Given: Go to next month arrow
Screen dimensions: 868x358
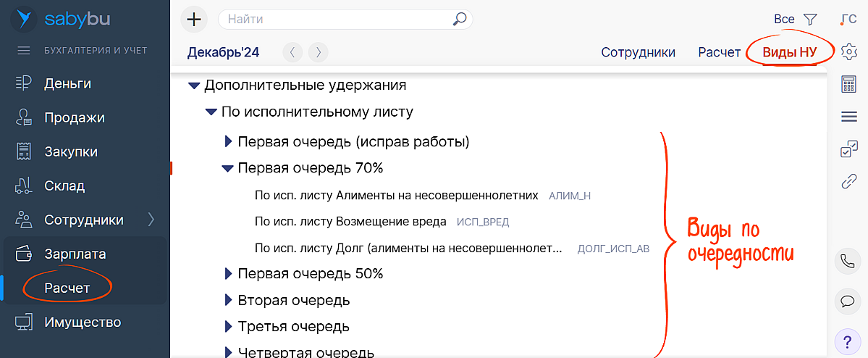Looking at the screenshot, I should click(318, 52).
